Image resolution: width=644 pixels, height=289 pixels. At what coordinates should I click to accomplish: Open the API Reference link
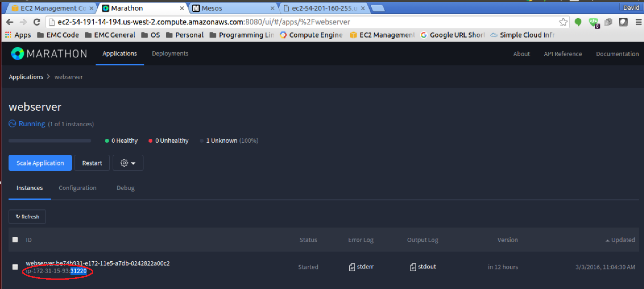(x=563, y=54)
